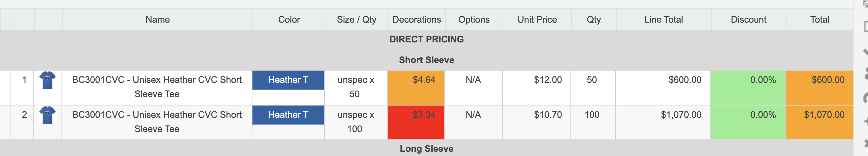Click the Discount column header
The image size is (868, 156).
click(x=748, y=19)
